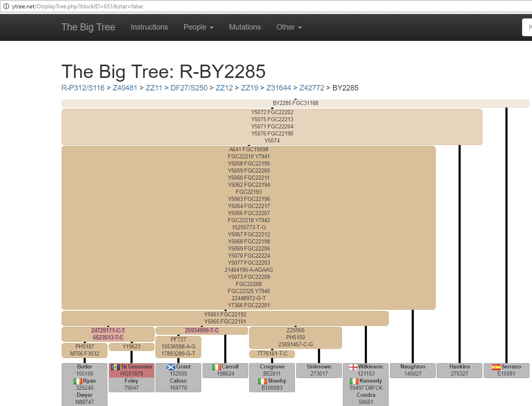
Task: Follow the DF27/S250 breadcrumb link
Action: [189, 88]
